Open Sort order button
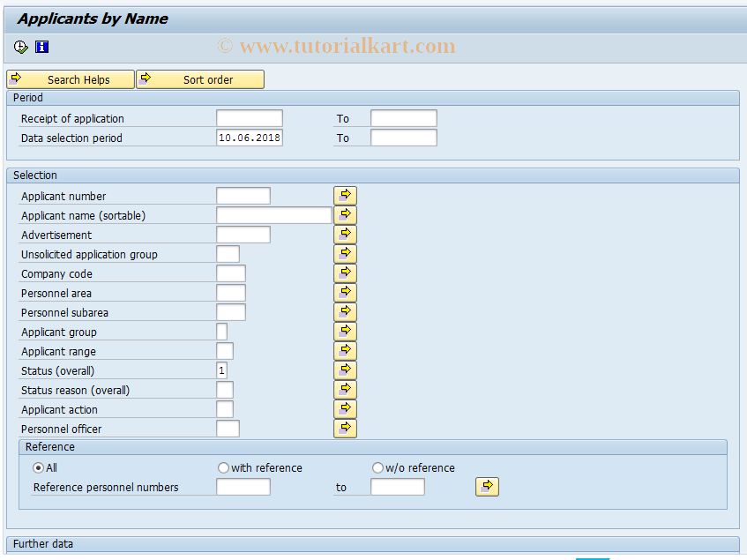This screenshot has width=747, height=560. coord(200,79)
